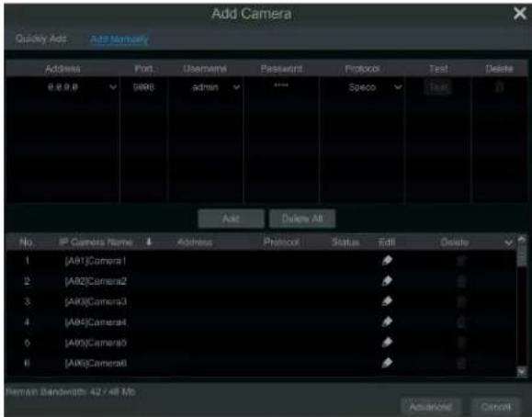Viewport: 532px width, 417px height.
Task: Click scrollbar up arrow in camera list
Action: coord(522,239)
